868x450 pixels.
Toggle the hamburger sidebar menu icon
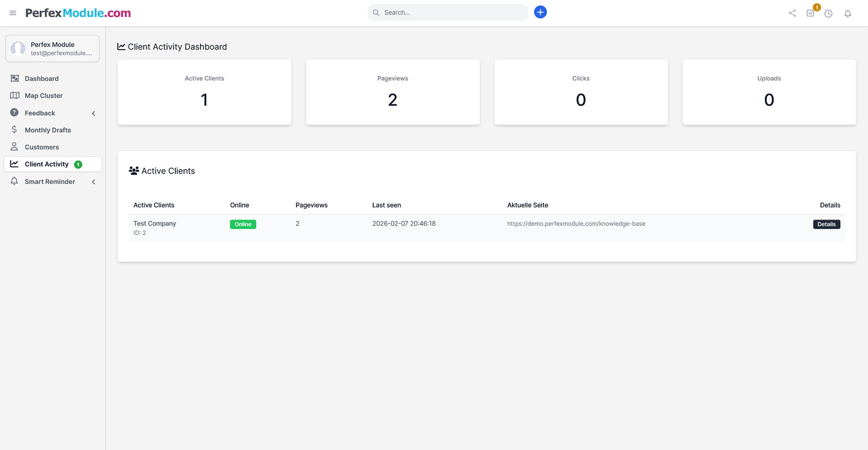click(13, 13)
